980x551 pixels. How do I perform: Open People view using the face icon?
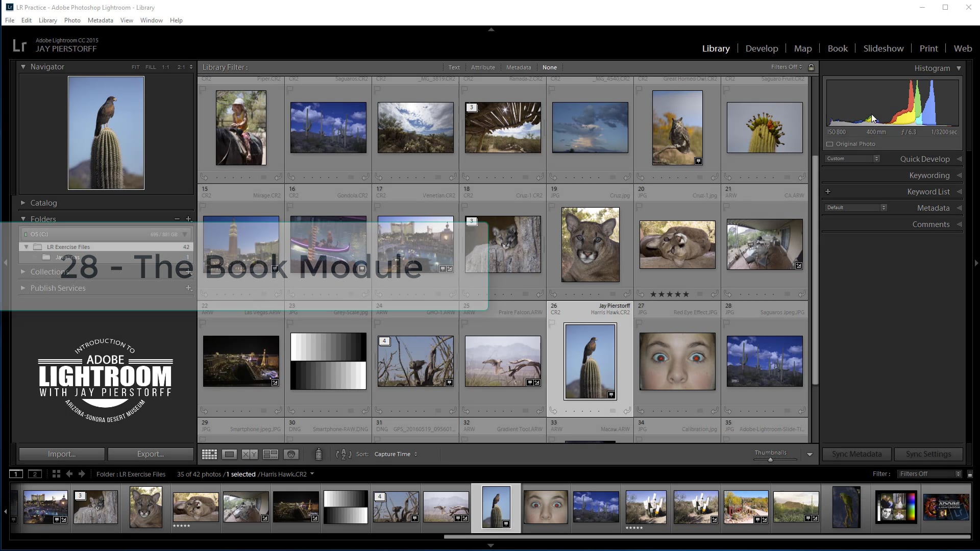click(291, 454)
